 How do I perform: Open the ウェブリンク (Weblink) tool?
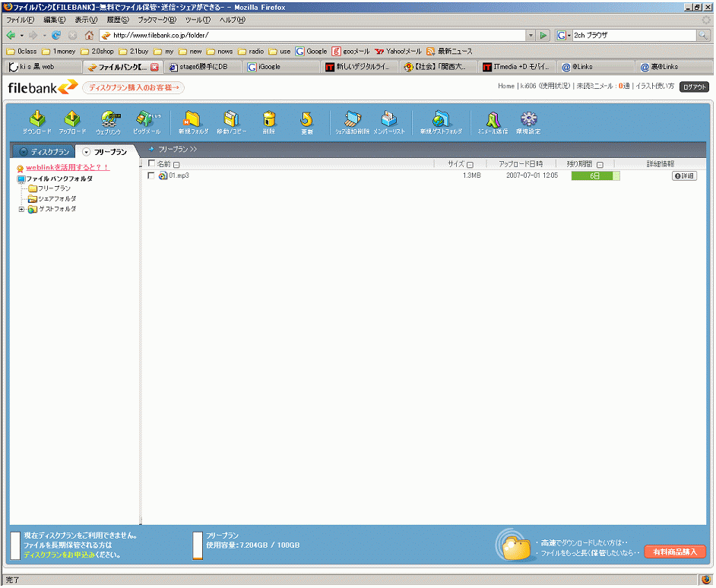(x=109, y=122)
